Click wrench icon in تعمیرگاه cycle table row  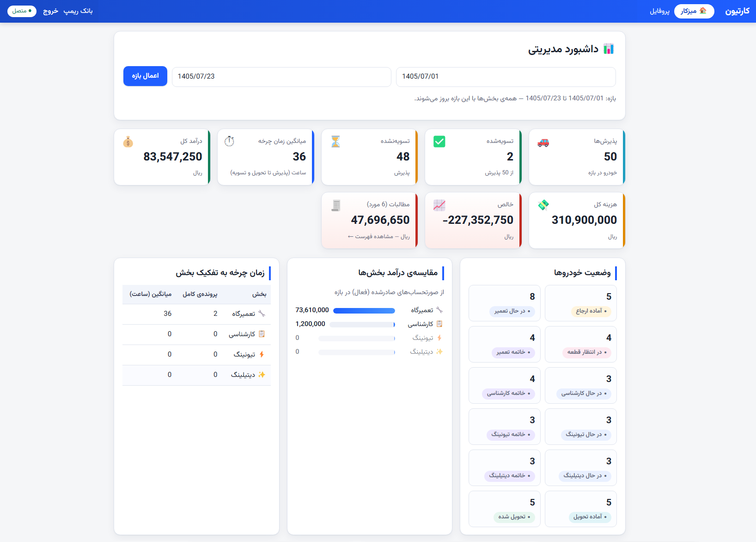(262, 314)
